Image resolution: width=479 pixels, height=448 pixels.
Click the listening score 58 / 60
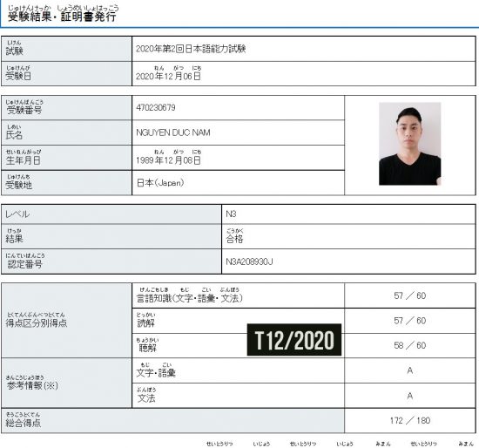(410, 345)
